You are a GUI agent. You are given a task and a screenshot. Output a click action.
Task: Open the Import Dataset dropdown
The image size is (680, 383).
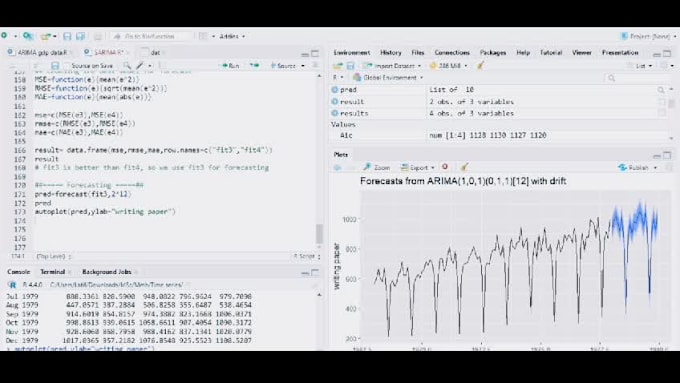tap(392, 65)
